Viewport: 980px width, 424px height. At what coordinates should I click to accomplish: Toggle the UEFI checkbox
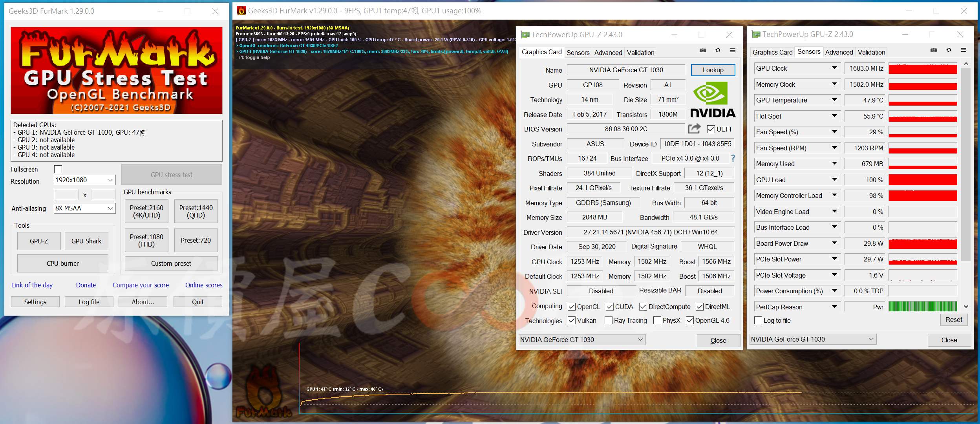pyautogui.click(x=711, y=129)
